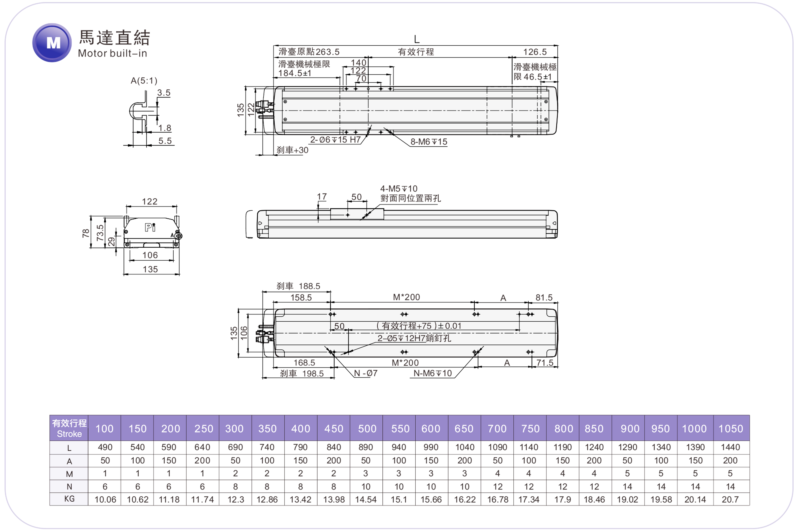Click the Motor built-in heading text
The width and height of the screenshot is (798, 532).
coord(112,53)
